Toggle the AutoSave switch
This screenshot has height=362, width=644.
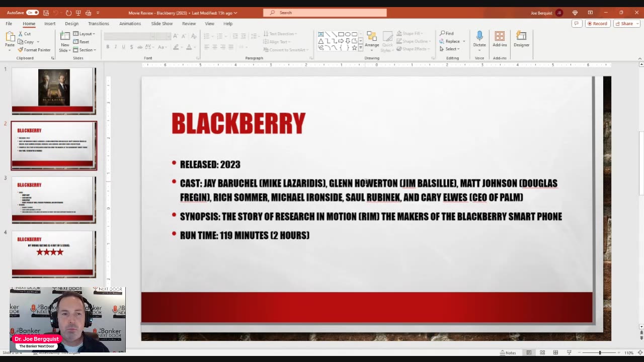coord(32,13)
